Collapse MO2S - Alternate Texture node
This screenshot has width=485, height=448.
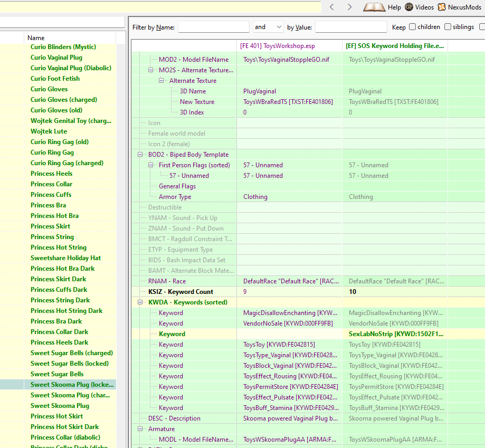pos(150,70)
